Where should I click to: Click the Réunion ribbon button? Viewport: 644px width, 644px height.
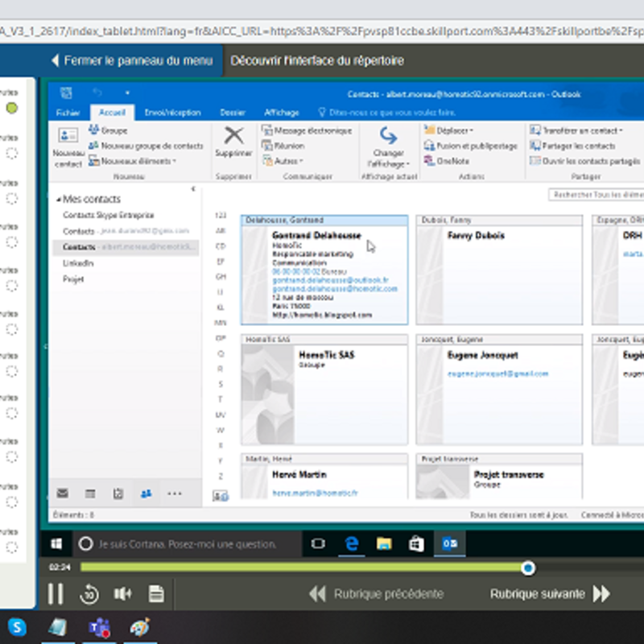pos(283,146)
